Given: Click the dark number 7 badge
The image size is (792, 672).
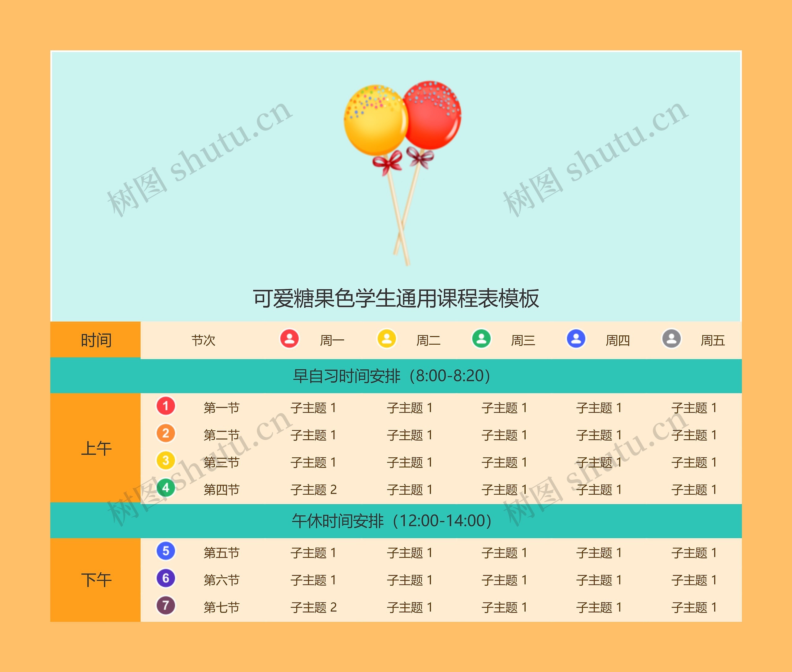Looking at the screenshot, I should [166, 605].
